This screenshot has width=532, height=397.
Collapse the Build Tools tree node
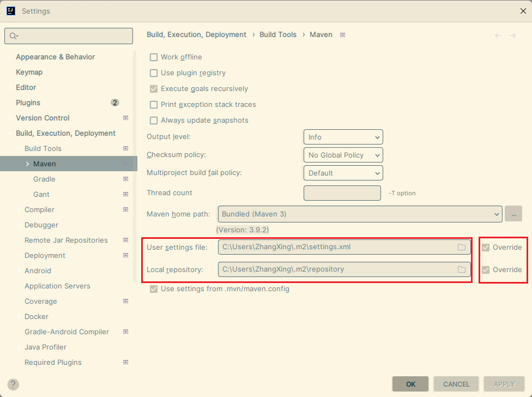pyautogui.click(x=19, y=149)
